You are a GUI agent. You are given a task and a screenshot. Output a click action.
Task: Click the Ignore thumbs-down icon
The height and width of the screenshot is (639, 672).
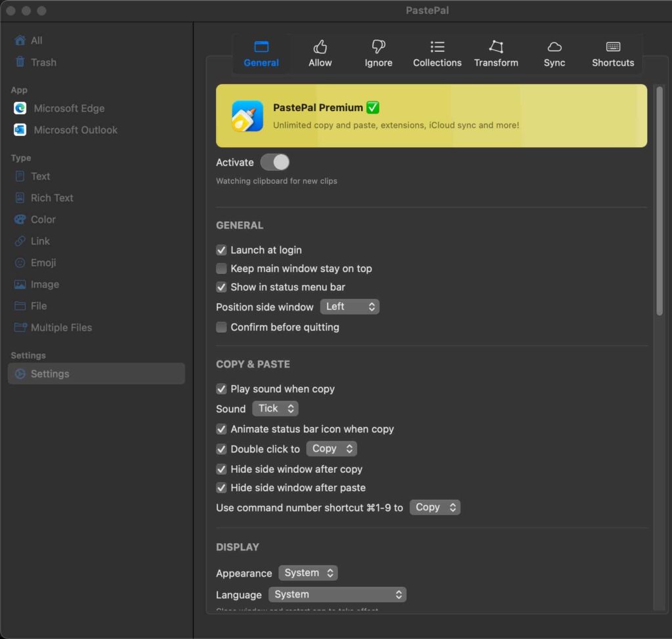[379, 47]
